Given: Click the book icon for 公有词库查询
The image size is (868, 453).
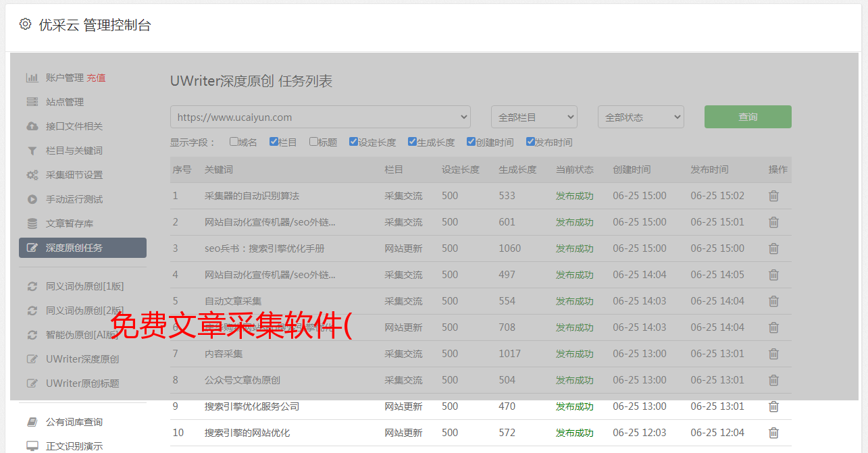Looking at the screenshot, I should tap(32, 422).
